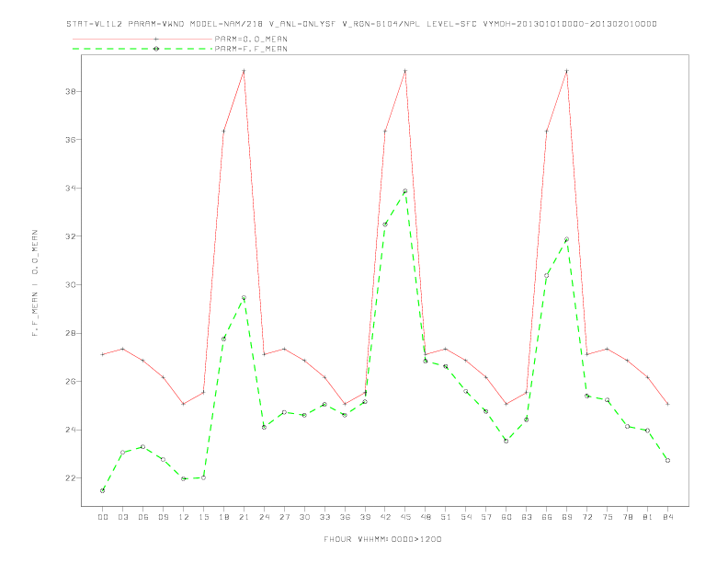Image resolution: width=728 pixels, height=563 pixels.
Task: Click the red line peak at hour 45
Action: [x=405, y=71]
